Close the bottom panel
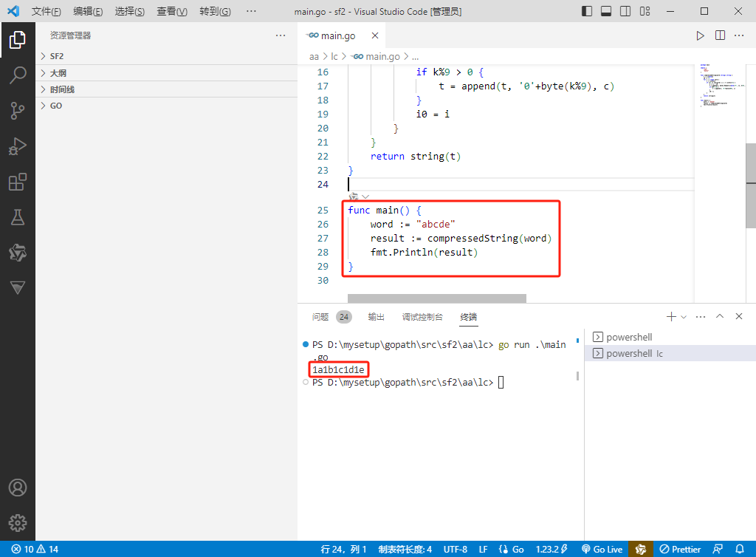 (x=738, y=316)
